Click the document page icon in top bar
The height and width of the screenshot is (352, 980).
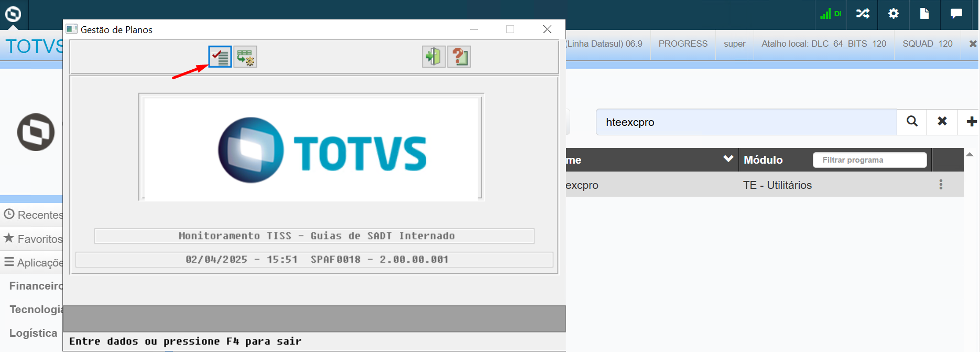(x=924, y=14)
